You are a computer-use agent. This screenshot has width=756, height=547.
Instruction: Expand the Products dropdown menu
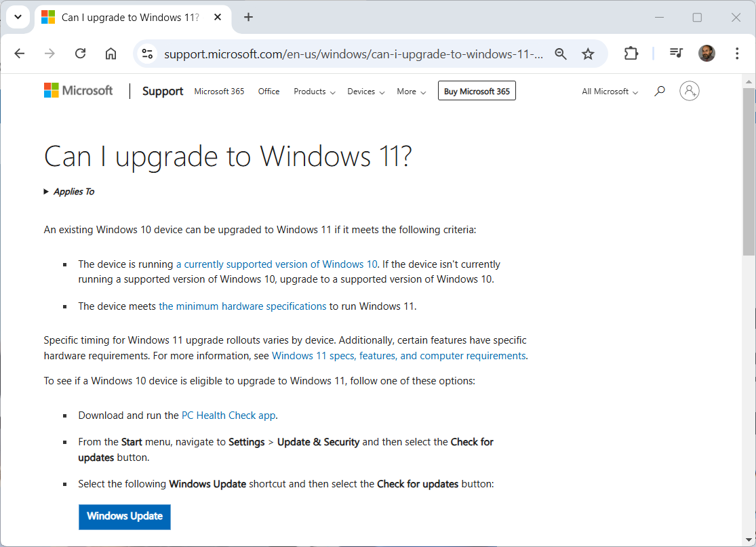click(x=314, y=92)
